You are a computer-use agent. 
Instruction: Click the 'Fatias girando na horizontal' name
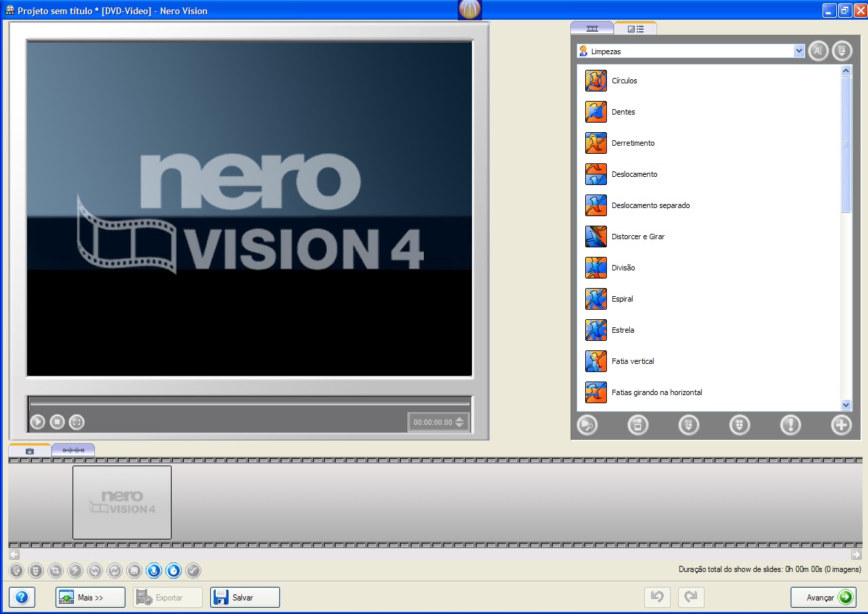click(x=657, y=392)
